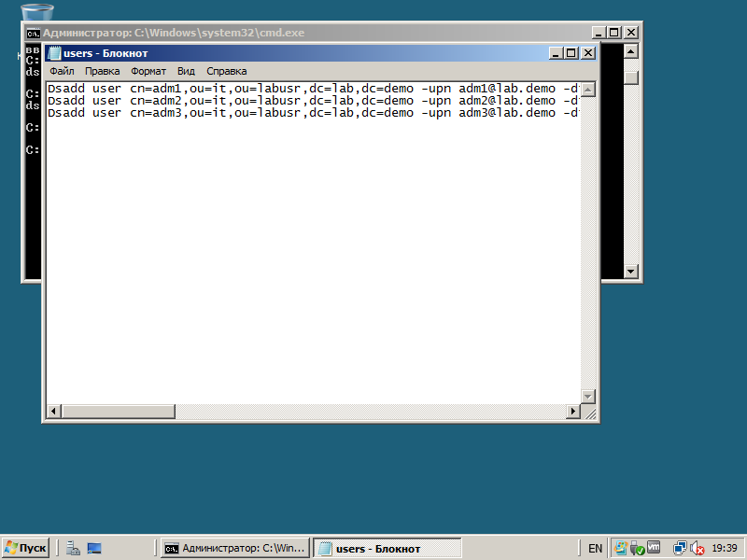Image resolution: width=747 pixels, height=560 pixels.
Task: Close the users Notepad window
Action: click(x=588, y=53)
